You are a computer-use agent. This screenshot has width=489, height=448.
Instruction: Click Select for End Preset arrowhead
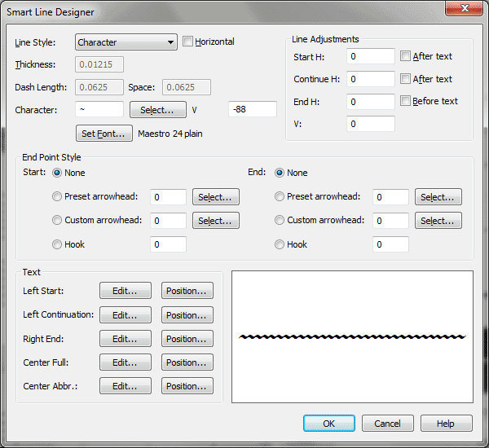click(438, 197)
